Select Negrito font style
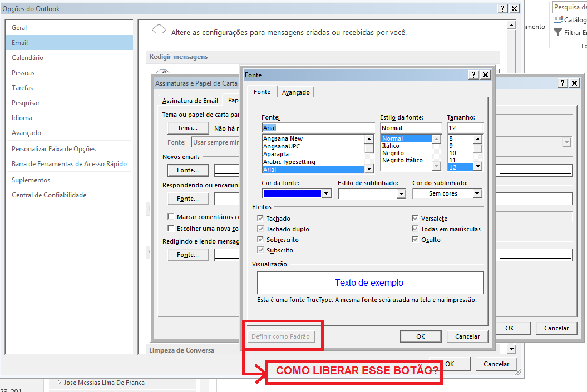This screenshot has height=392, width=587. [x=406, y=153]
